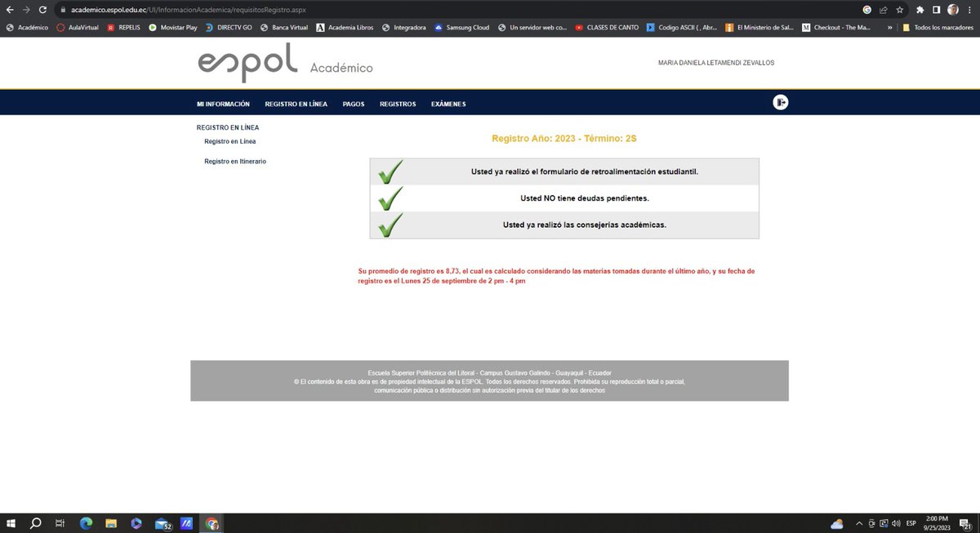The image size is (980, 533).
Task: Click checkmark beside consejerías académicas row
Action: click(x=390, y=224)
